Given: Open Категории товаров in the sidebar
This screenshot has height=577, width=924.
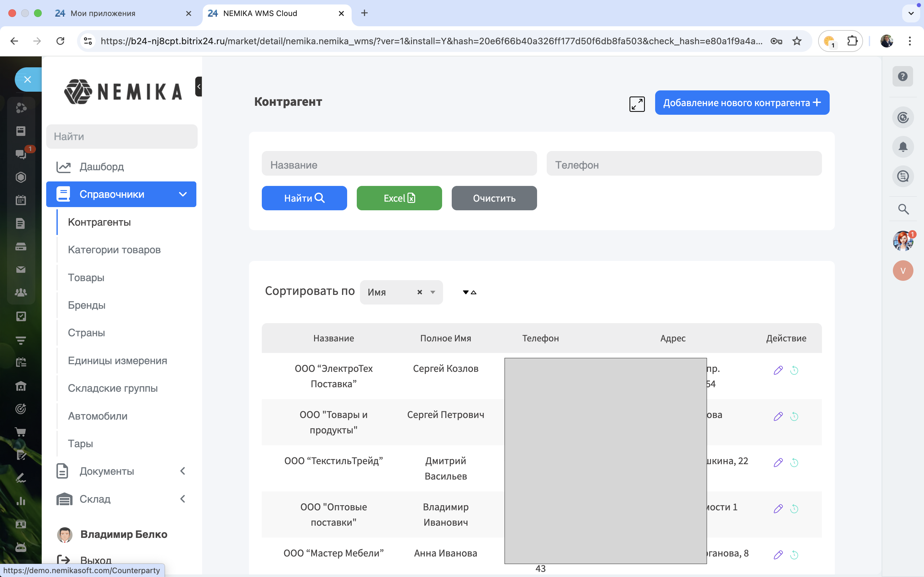Looking at the screenshot, I should coord(114,250).
